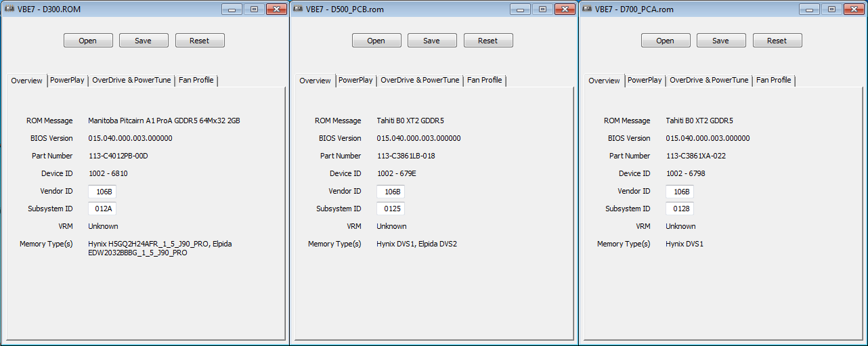
Task: Edit Subsystem ID field showing 0128
Action: [x=680, y=209]
